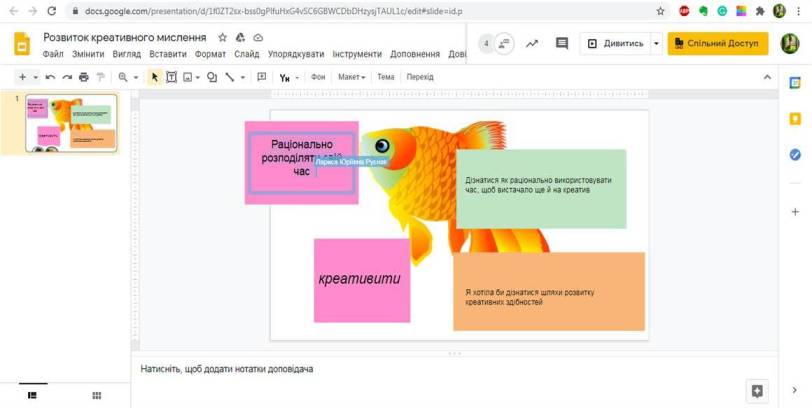
Task: Open the Макет layout dropdown
Action: click(351, 77)
